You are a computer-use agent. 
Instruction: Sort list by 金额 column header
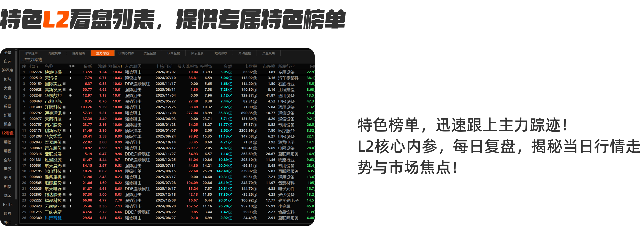228,66
